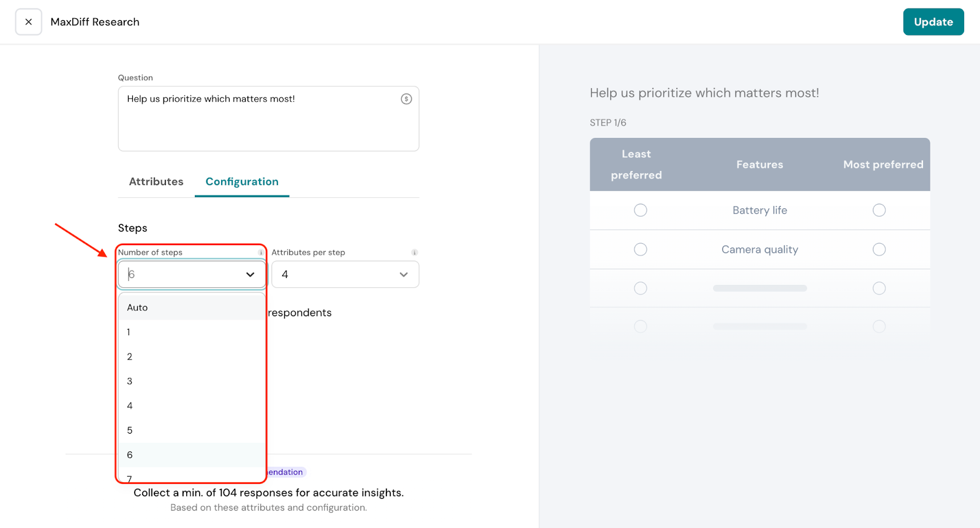Click info icon beside Attributes per step
Screen dimensions: 980x528
[415, 252]
